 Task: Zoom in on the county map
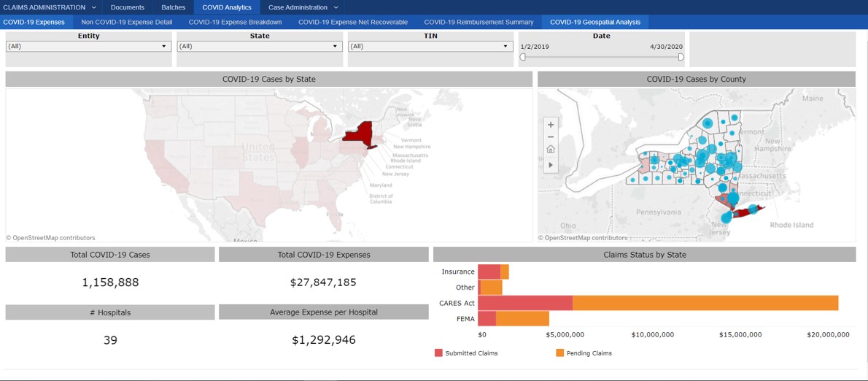[x=550, y=124]
